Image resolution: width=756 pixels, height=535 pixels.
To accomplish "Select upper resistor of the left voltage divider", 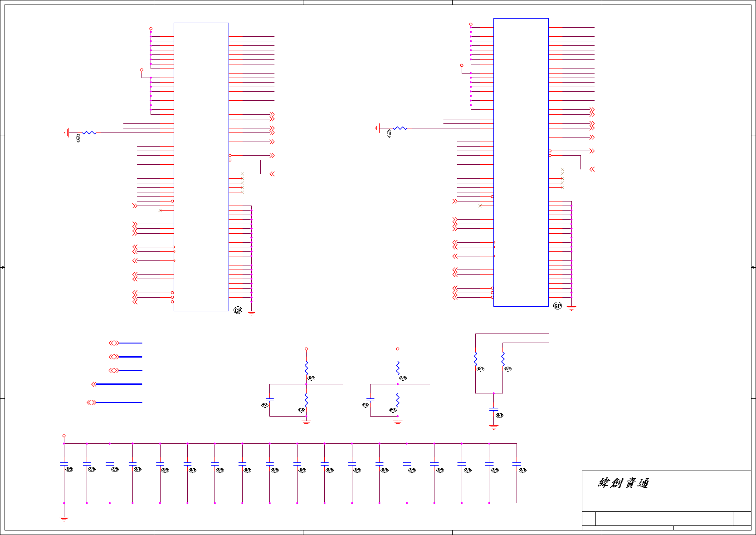I will click(x=307, y=368).
